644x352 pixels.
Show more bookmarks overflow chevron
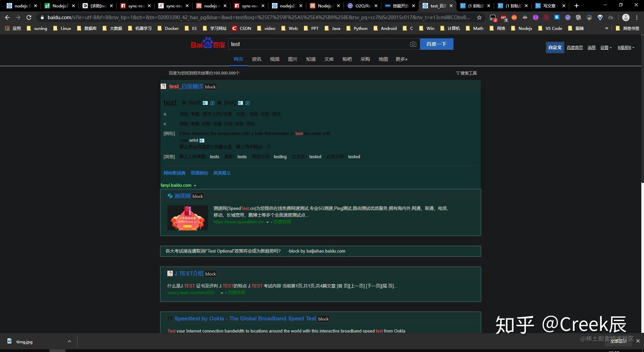click(606, 28)
